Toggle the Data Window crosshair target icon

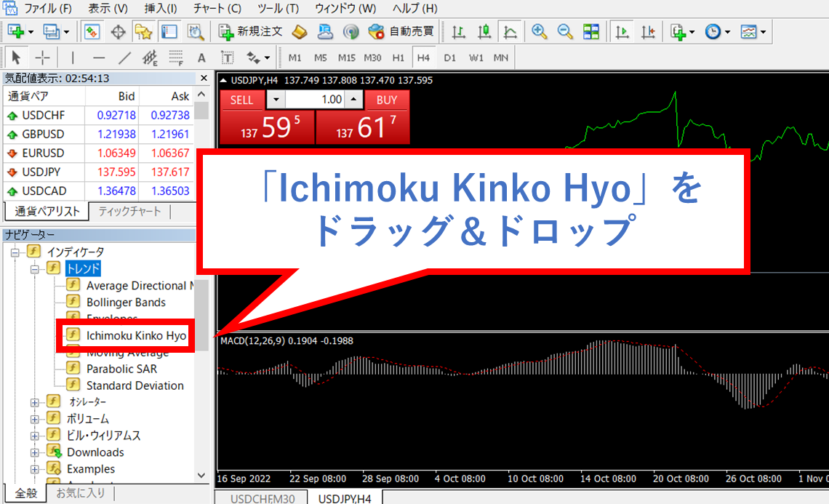pos(118,32)
